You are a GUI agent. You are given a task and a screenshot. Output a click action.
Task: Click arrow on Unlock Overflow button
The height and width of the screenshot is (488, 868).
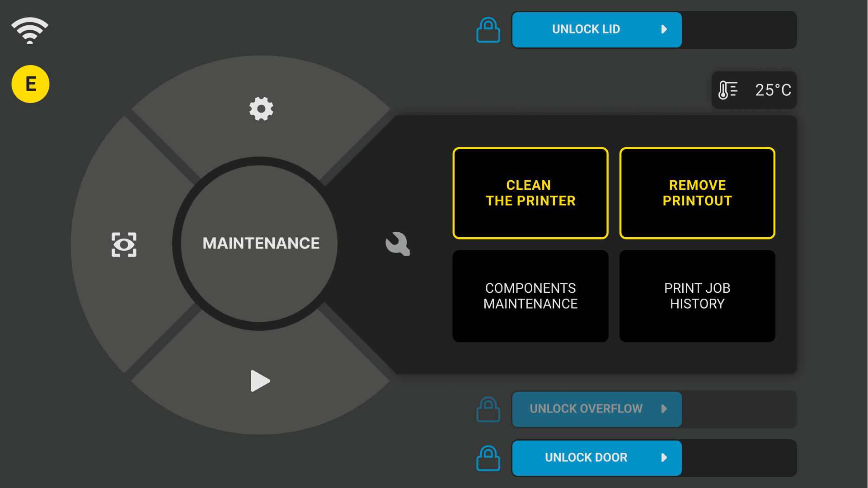[x=664, y=409]
